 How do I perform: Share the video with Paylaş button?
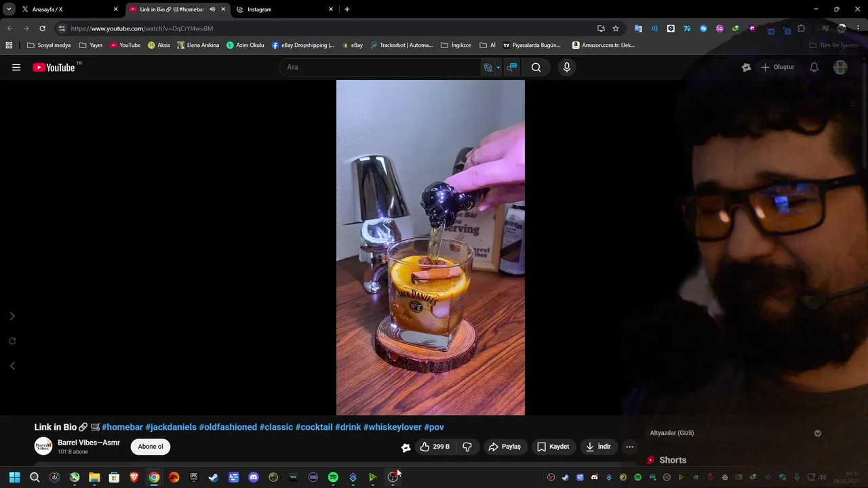[505, 447]
